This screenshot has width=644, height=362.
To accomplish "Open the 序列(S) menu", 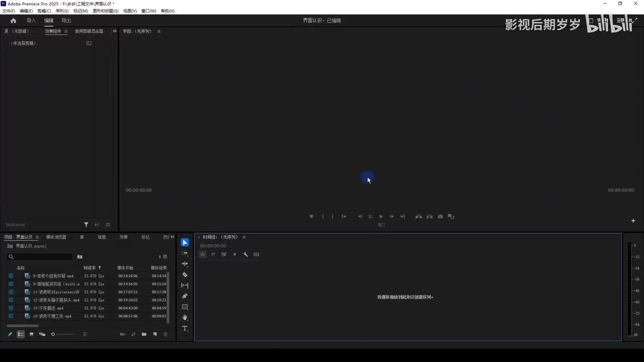I will [x=62, y=11].
